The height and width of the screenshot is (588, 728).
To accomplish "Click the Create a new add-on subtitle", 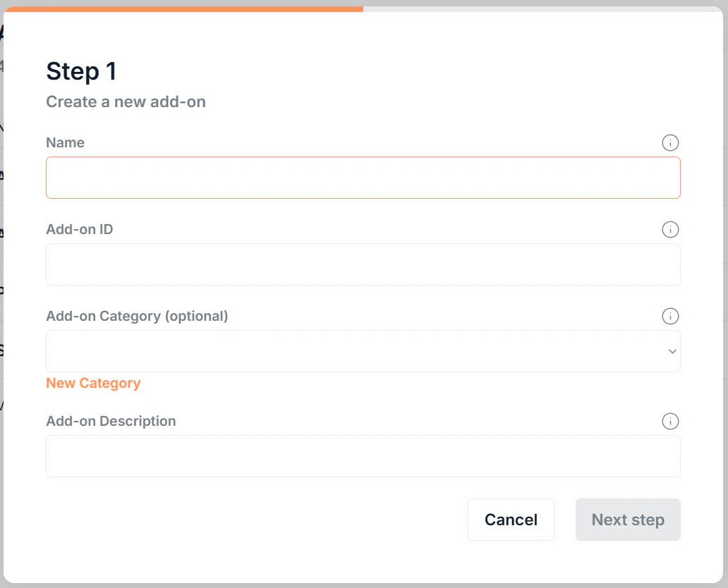I will (x=126, y=102).
